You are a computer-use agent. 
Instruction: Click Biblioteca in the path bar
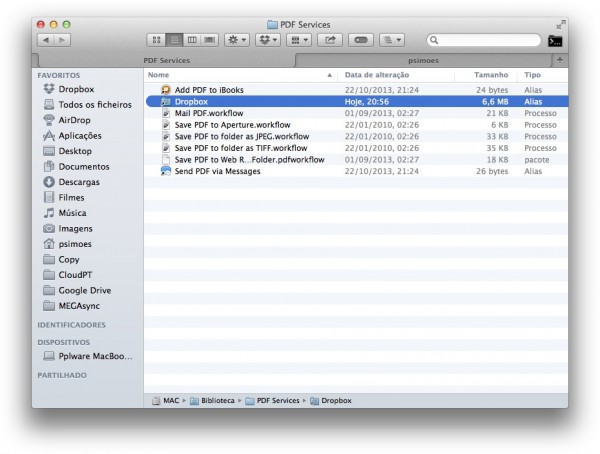click(213, 401)
